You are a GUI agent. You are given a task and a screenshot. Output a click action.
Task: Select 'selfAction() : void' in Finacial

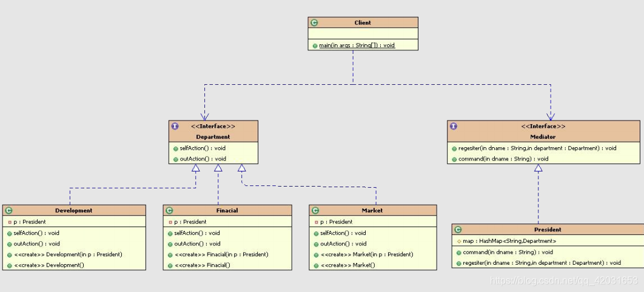pos(197,233)
